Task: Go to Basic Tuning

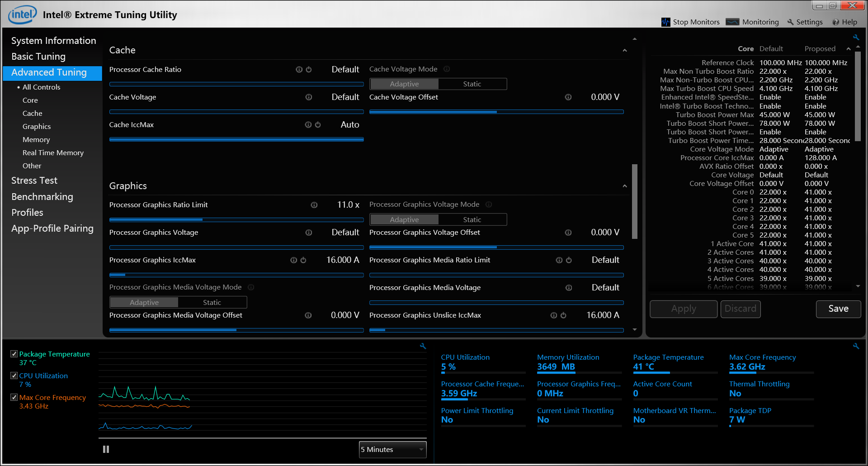Action: pyautogui.click(x=38, y=57)
